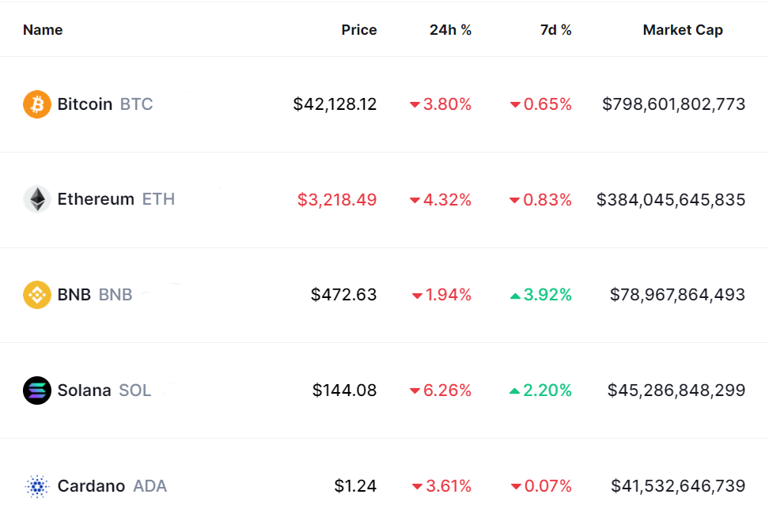This screenshot has height=532, width=769.
Task: Click the Cardano blue dotted logo
Action: [37, 486]
